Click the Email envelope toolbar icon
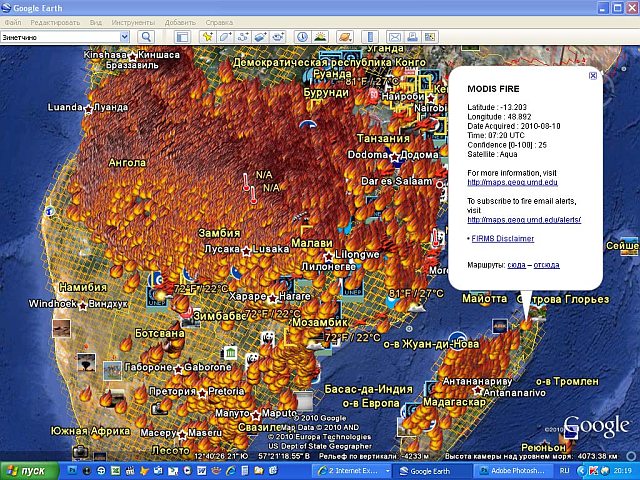 click(x=395, y=37)
